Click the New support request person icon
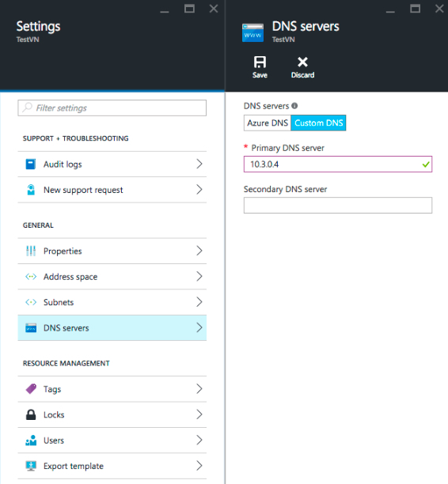The width and height of the screenshot is (448, 484). coord(31,190)
